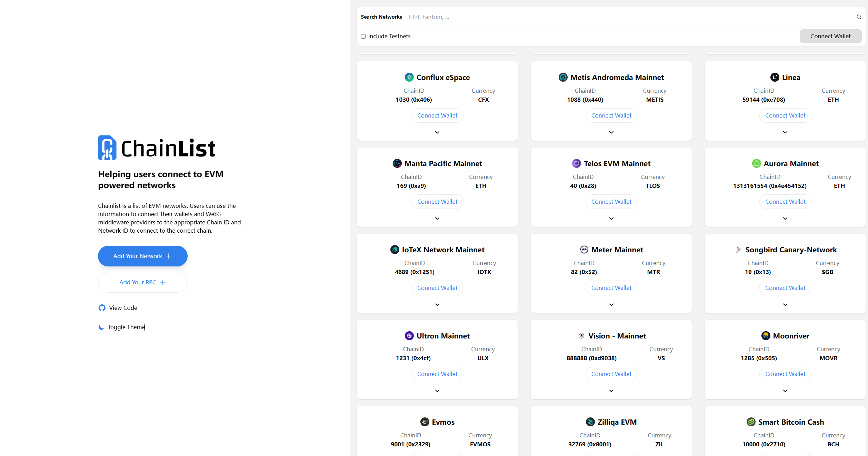
Task: Click the ChainList logo icon
Action: click(107, 148)
